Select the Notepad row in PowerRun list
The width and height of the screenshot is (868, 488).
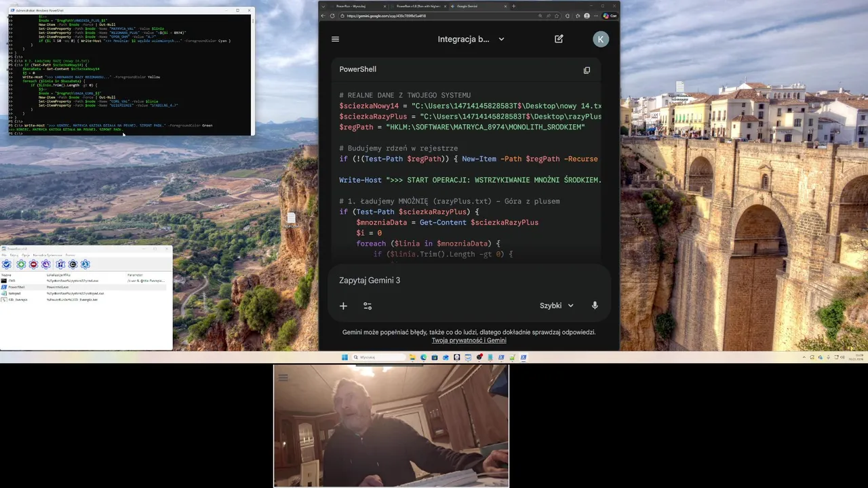(83, 293)
